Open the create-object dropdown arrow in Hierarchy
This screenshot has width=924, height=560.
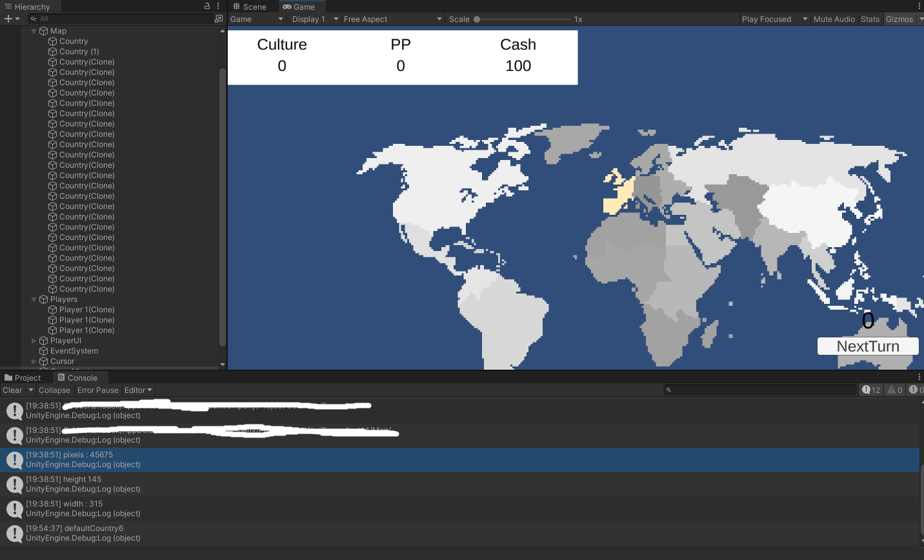pyautogui.click(x=17, y=19)
